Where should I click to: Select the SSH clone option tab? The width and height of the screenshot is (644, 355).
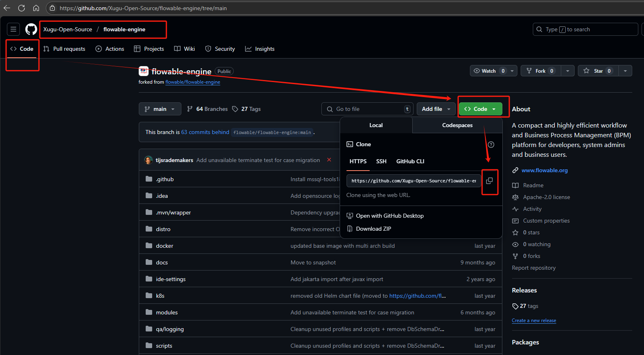(381, 161)
